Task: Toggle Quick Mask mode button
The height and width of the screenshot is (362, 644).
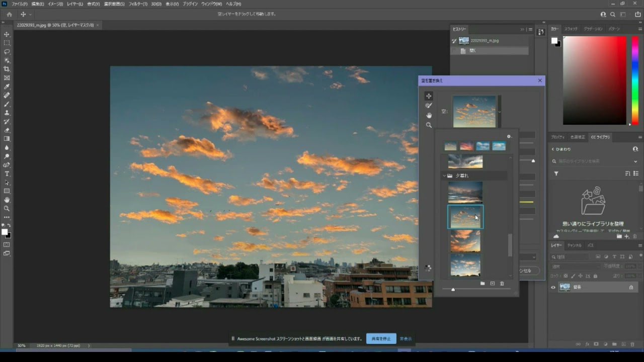Action: 7,245
